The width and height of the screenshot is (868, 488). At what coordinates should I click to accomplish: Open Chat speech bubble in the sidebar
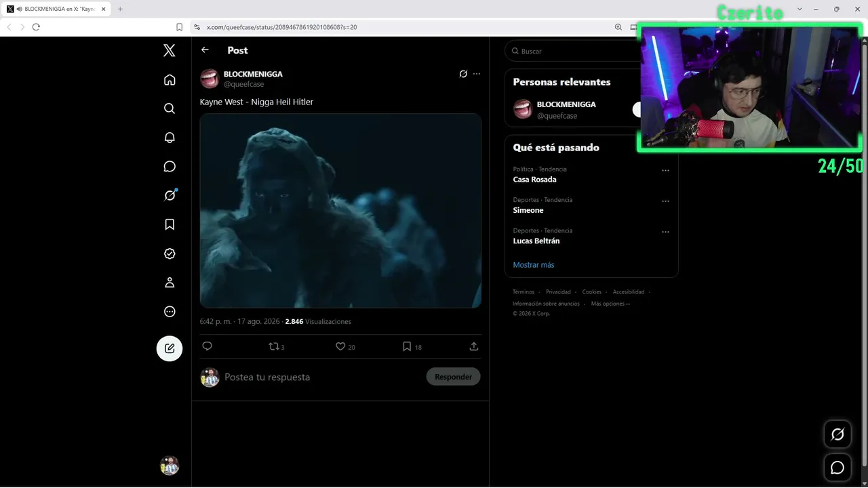[x=170, y=167]
